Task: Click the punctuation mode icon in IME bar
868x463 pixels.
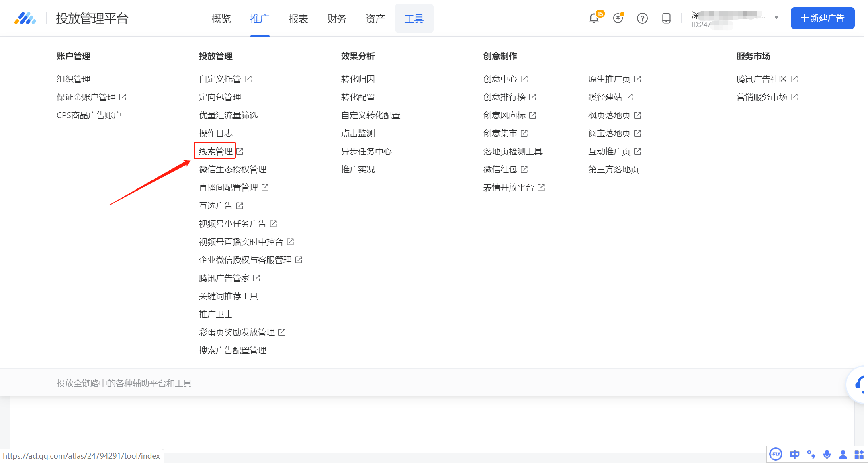Action: click(x=811, y=455)
